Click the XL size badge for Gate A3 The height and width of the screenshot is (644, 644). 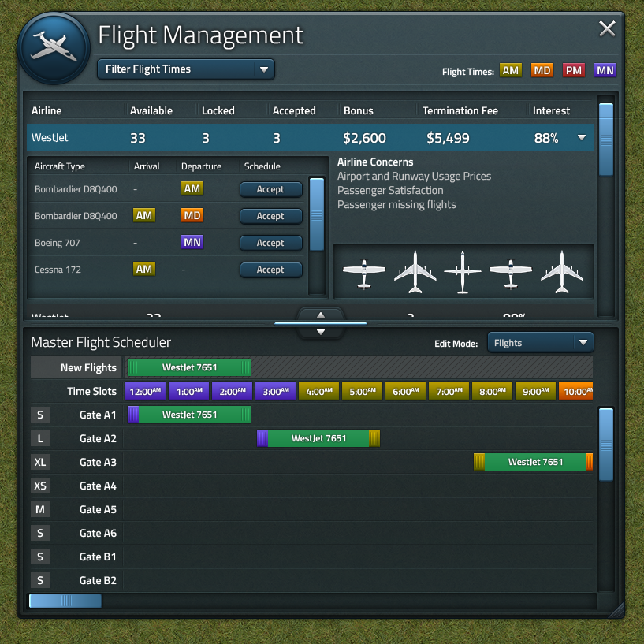[40, 462]
